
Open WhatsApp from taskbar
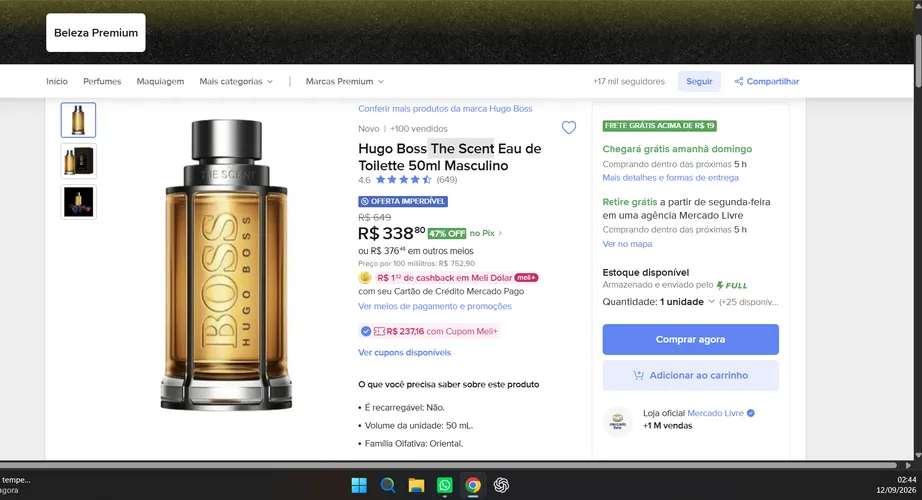pos(445,485)
